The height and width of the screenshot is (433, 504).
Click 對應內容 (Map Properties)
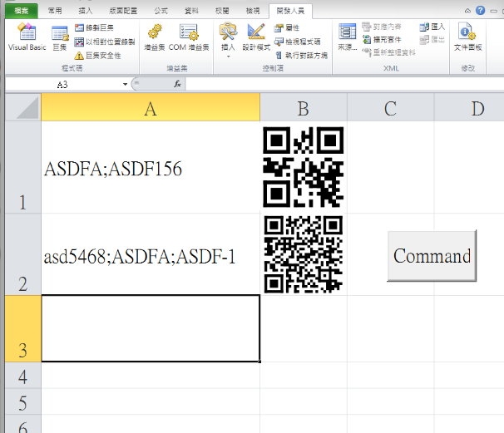[382, 27]
